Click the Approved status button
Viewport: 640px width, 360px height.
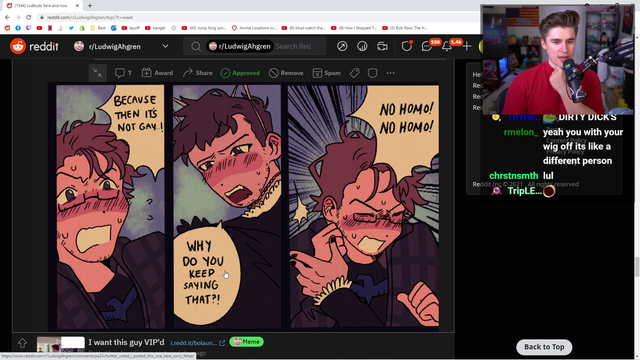[240, 73]
